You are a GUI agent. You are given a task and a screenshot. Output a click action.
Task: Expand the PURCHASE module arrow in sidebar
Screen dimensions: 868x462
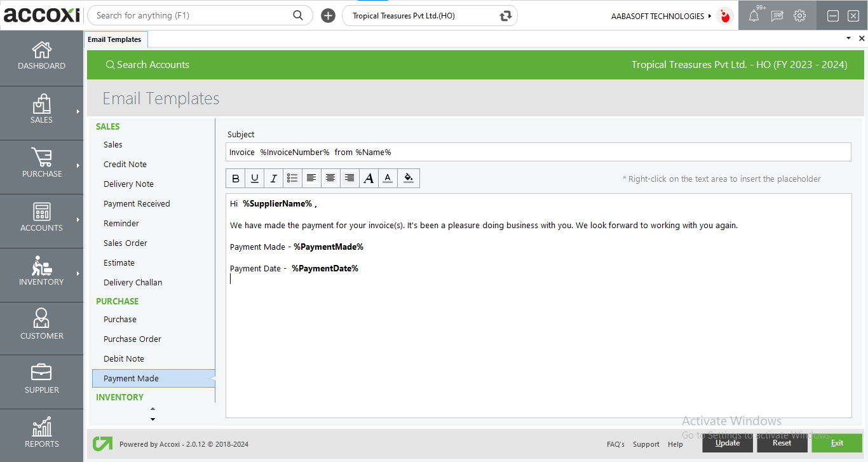click(x=79, y=166)
